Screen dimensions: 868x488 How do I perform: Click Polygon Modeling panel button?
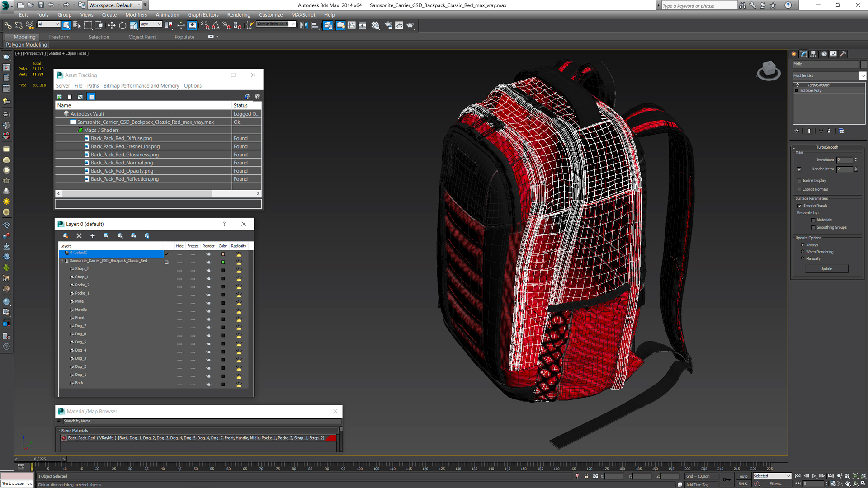(x=27, y=45)
